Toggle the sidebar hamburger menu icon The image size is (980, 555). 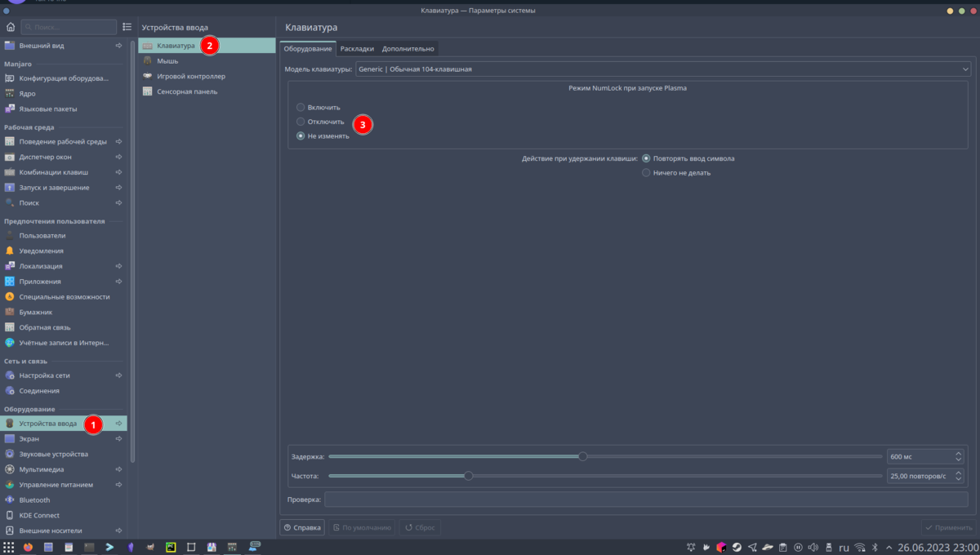pyautogui.click(x=127, y=27)
